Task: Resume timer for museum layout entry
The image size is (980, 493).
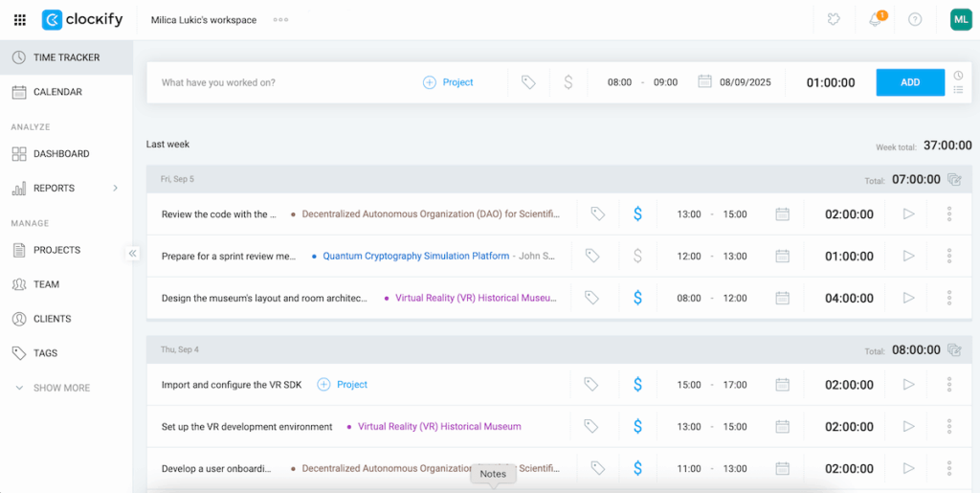Action: 909,298
